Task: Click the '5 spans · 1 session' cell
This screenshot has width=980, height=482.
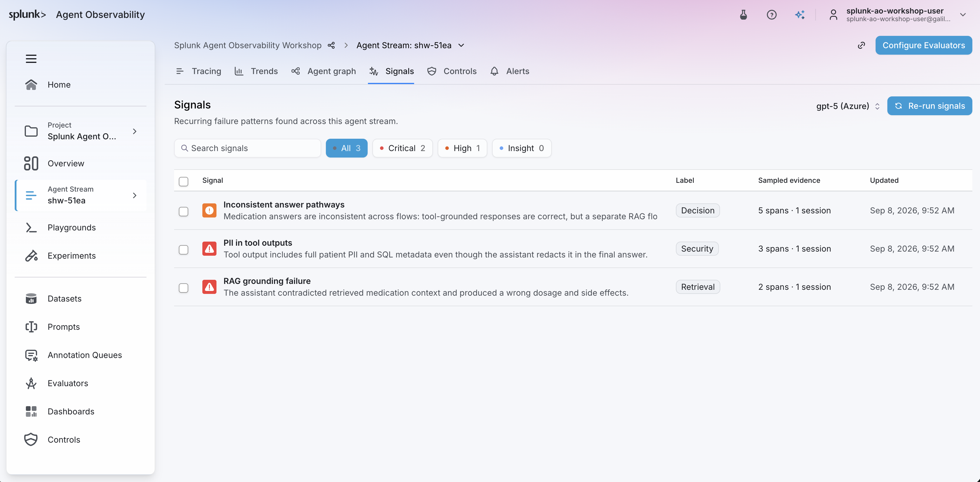Action: [794, 211]
